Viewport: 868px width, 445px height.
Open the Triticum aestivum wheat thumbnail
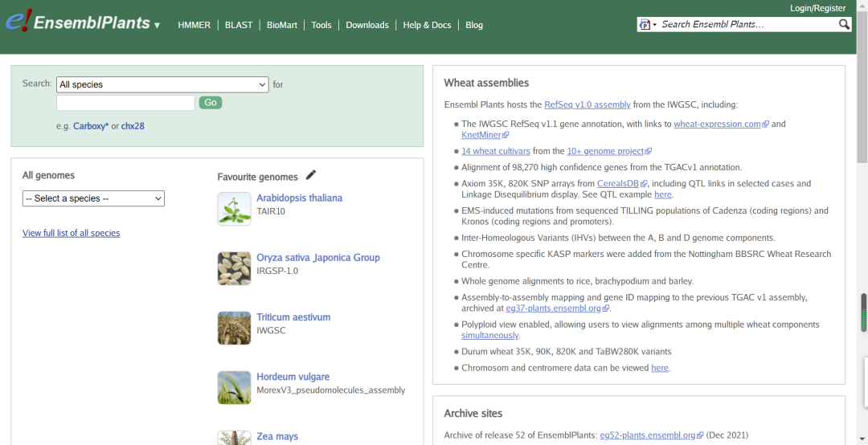[x=234, y=329]
